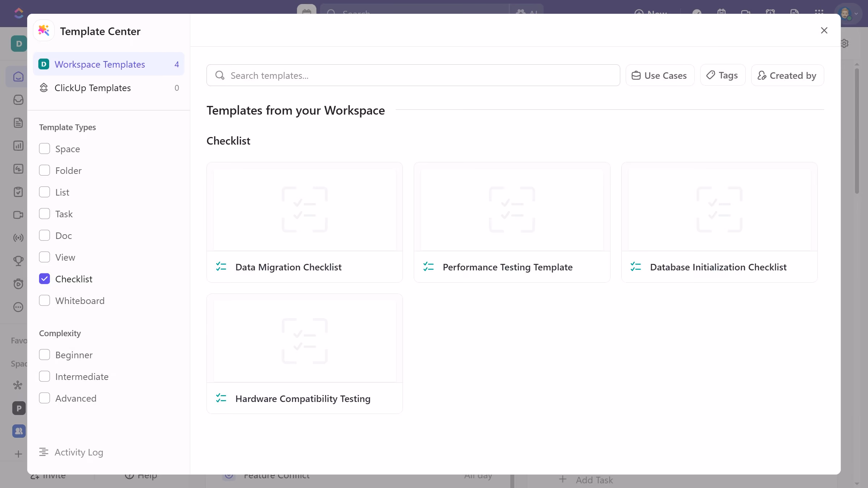
Task: Click the Workspace Templates D badge icon
Action: (x=44, y=64)
